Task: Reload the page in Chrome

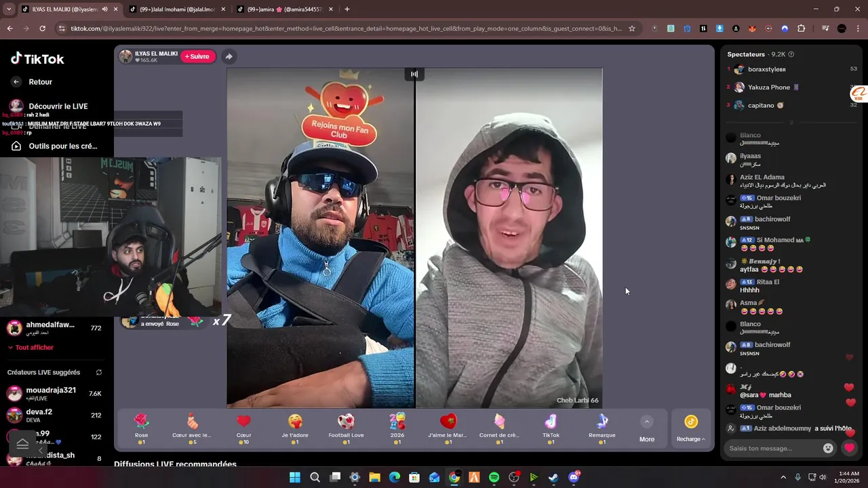Action: point(42,28)
